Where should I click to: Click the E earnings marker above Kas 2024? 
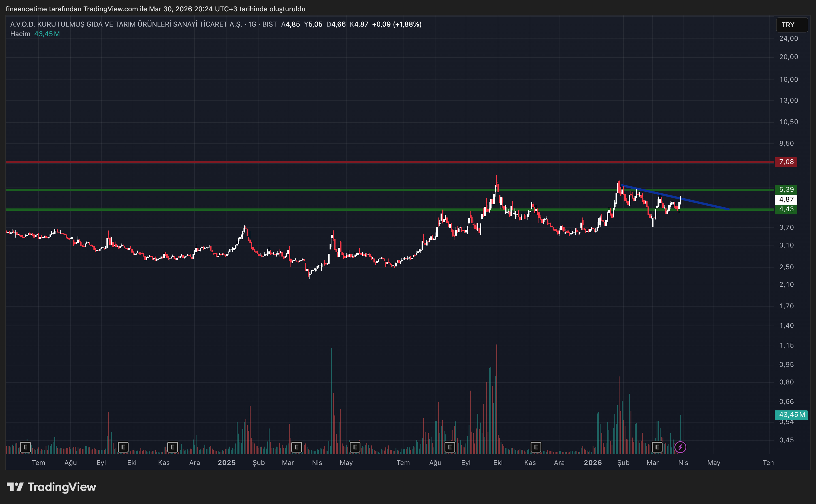[172, 447]
